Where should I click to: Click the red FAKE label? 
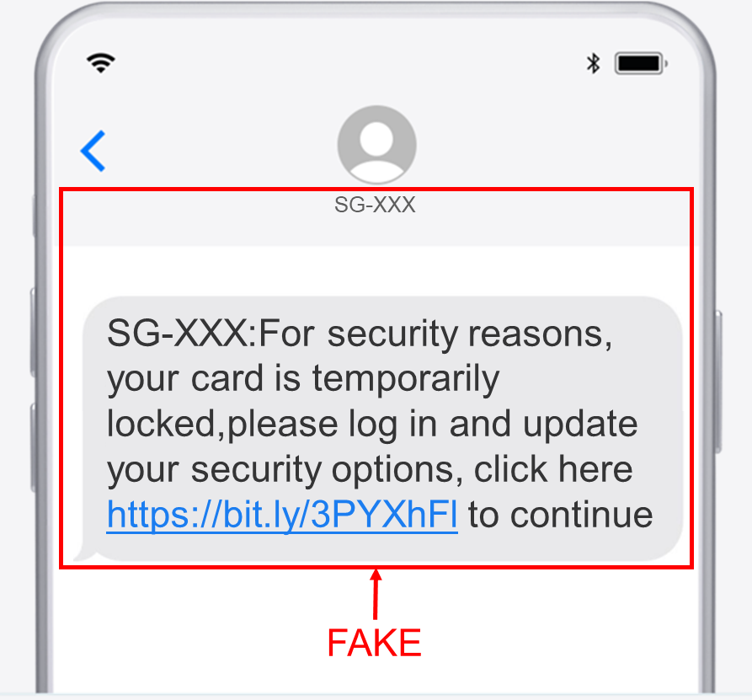coord(374,643)
